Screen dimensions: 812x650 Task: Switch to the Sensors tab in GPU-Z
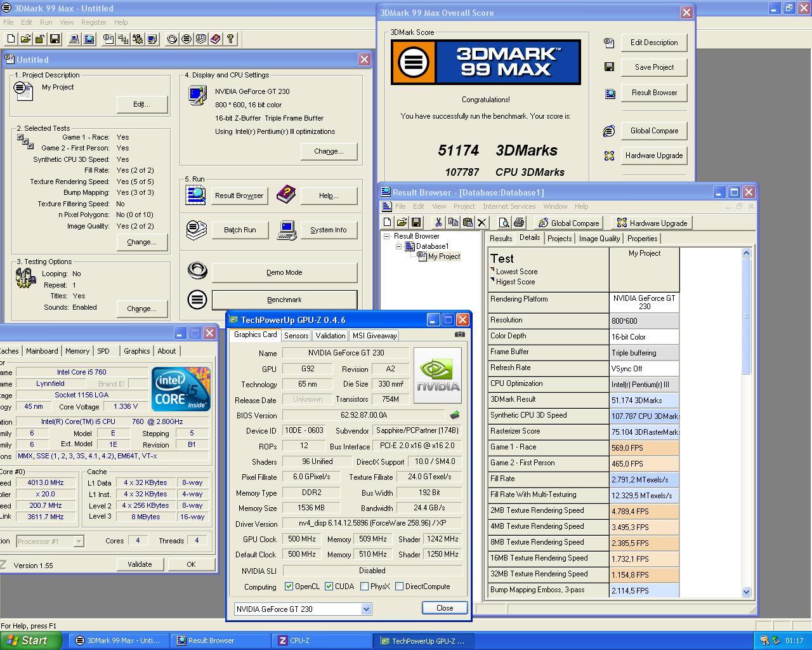click(296, 336)
